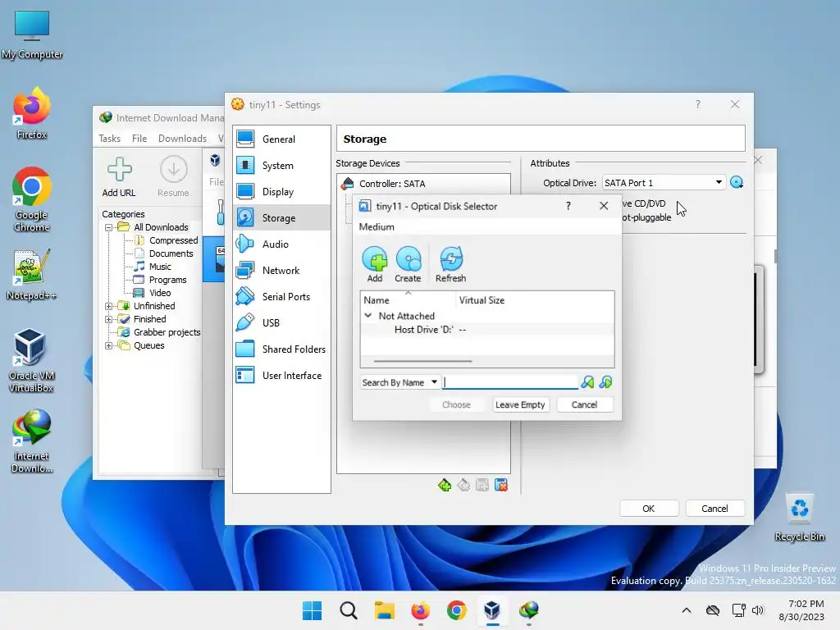840x630 pixels.
Task: Click Cancel in Optical Disk Selector
Action: pos(584,404)
